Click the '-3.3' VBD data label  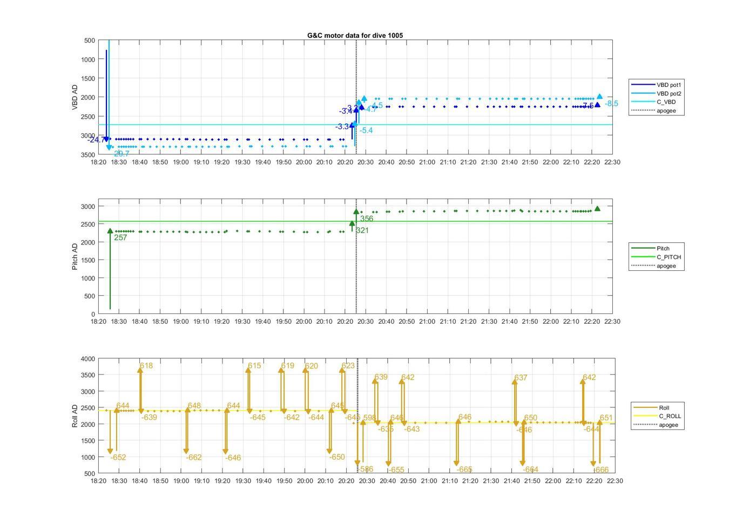coord(342,127)
